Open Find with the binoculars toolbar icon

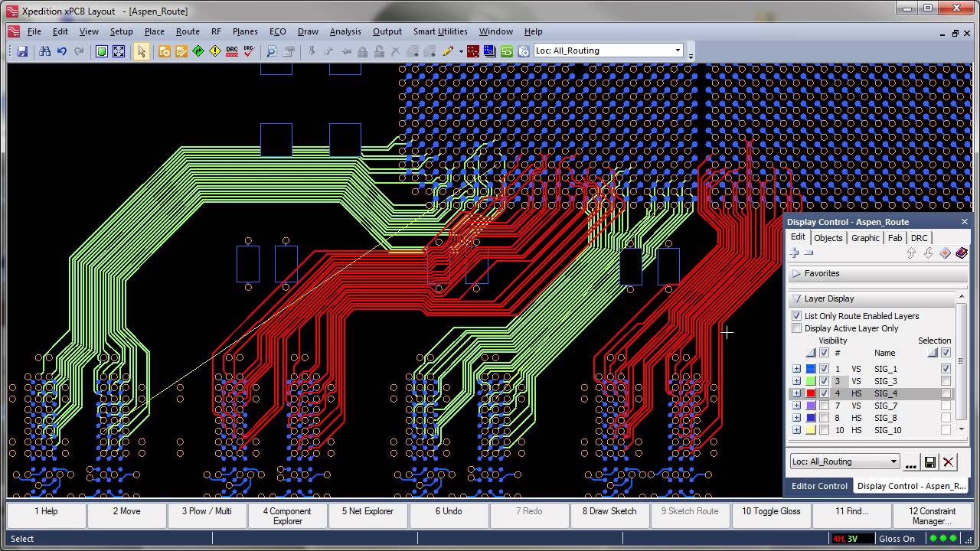pos(45,51)
